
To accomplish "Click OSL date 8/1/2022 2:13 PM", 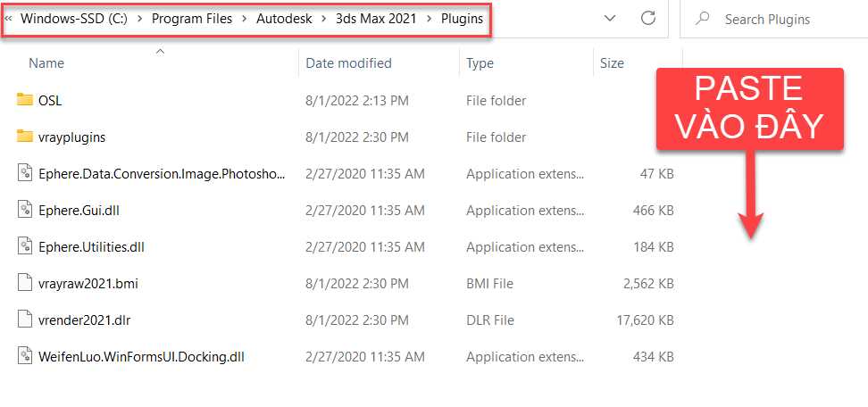I will point(357,100).
